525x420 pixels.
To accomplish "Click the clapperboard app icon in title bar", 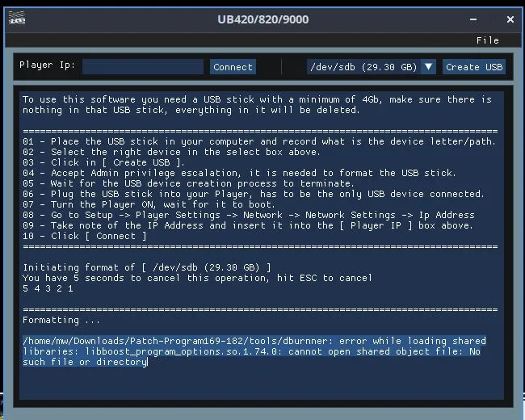I will tap(16, 19).
